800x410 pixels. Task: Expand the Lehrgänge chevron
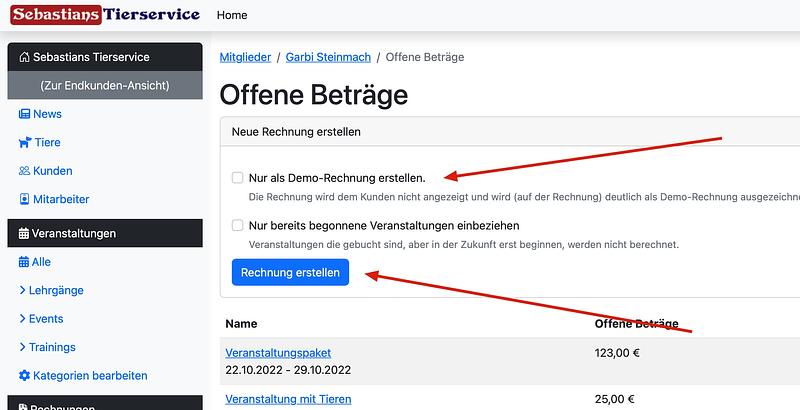pos(23,290)
